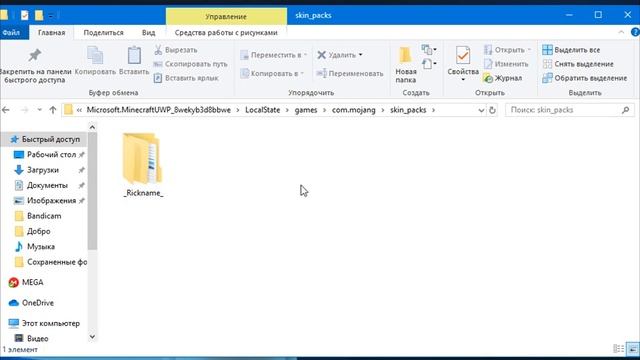The width and height of the screenshot is (640, 360).
Task: Open the easy access dropdown icon
Action: coord(429,64)
